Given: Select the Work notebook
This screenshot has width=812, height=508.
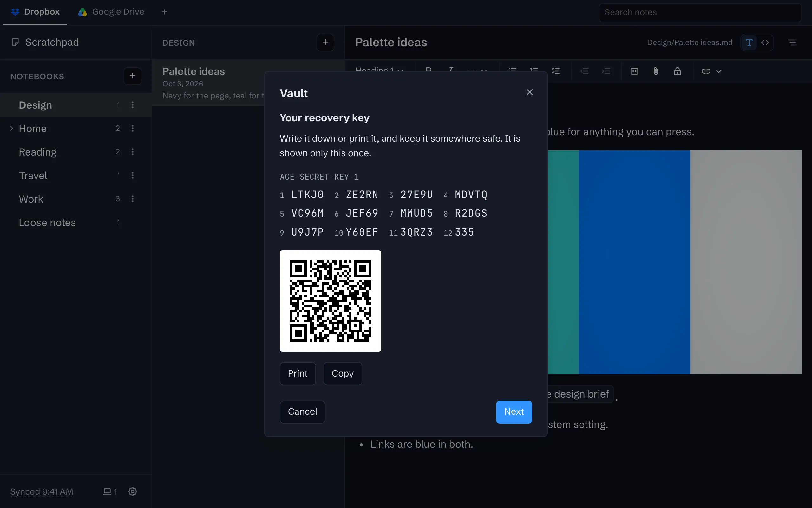Looking at the screenshot, I should pos(76,199).
